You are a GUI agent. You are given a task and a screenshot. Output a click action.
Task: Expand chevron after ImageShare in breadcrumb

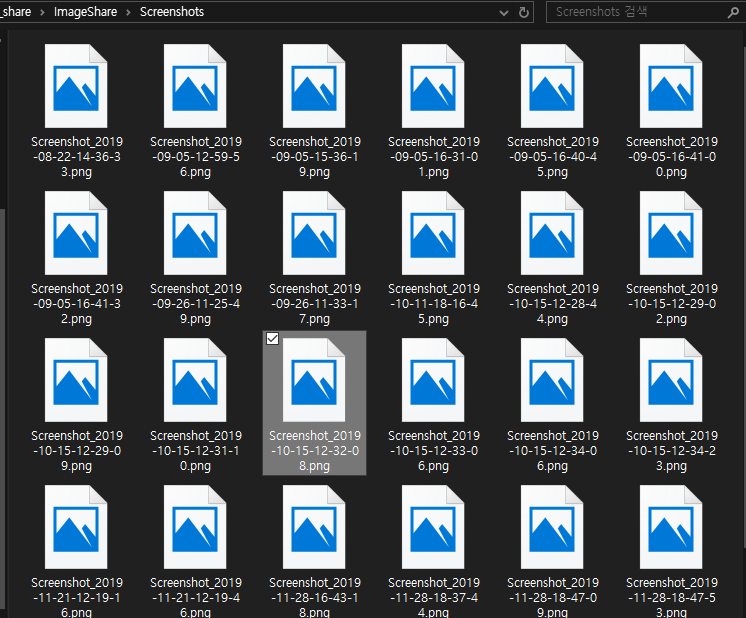(x=128, y=12)
